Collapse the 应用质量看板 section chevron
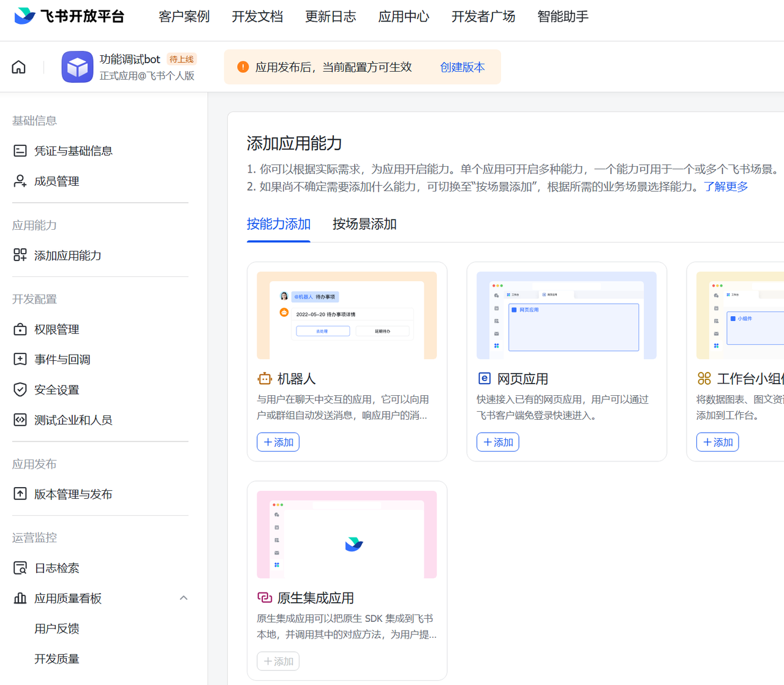The height and width of the screenshot is (685, 784). point(184,598)
